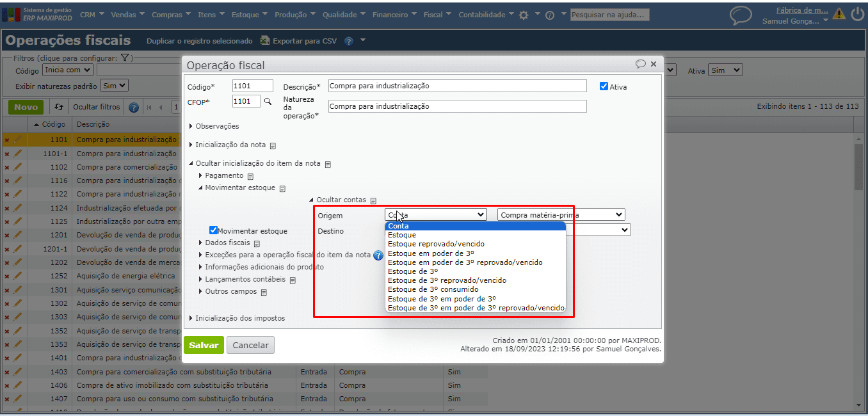The image size is (868, 416).
Task: Toggle the Movimentar estoque checkbox
Action: pyautogui.click(x=214, y=230)
